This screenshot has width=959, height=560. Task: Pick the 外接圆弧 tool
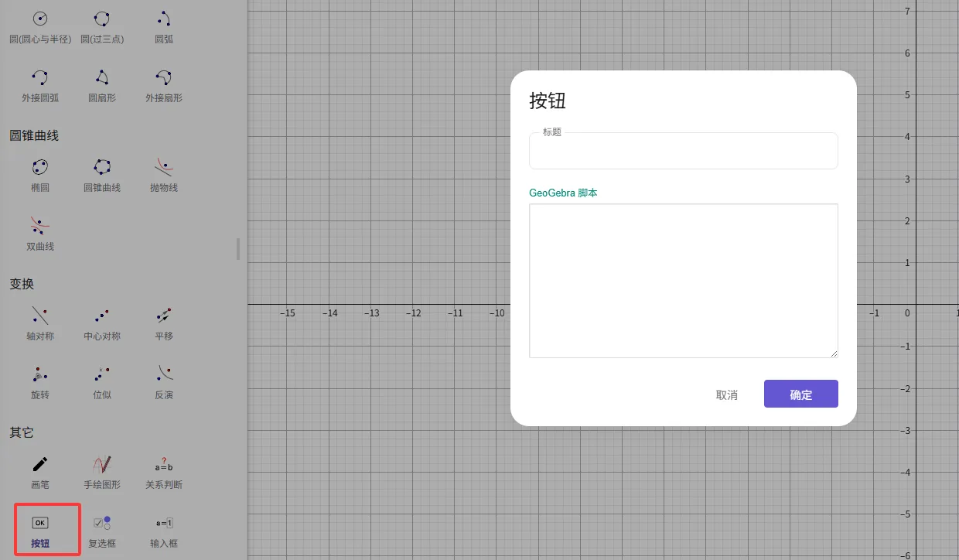(40, 85)
